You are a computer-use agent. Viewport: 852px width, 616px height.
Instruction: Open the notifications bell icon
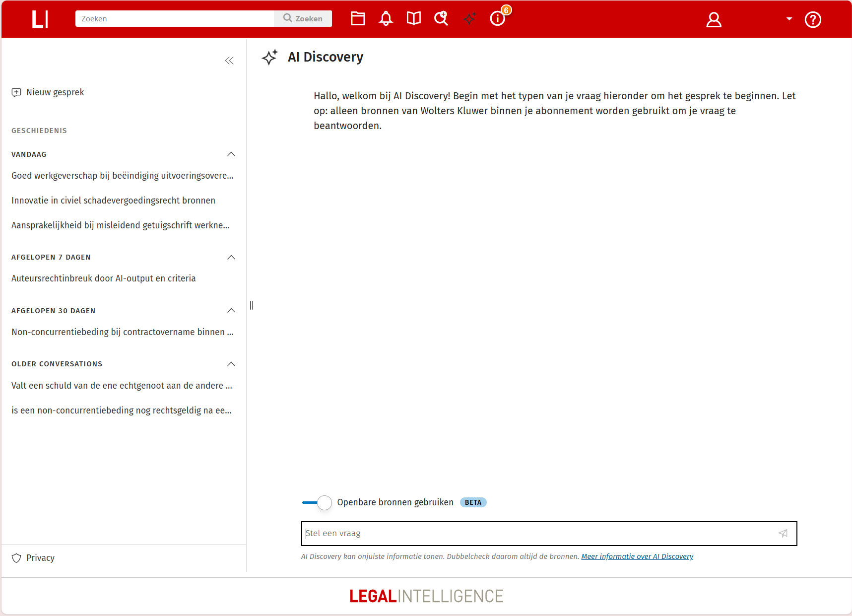coord(386,19)
